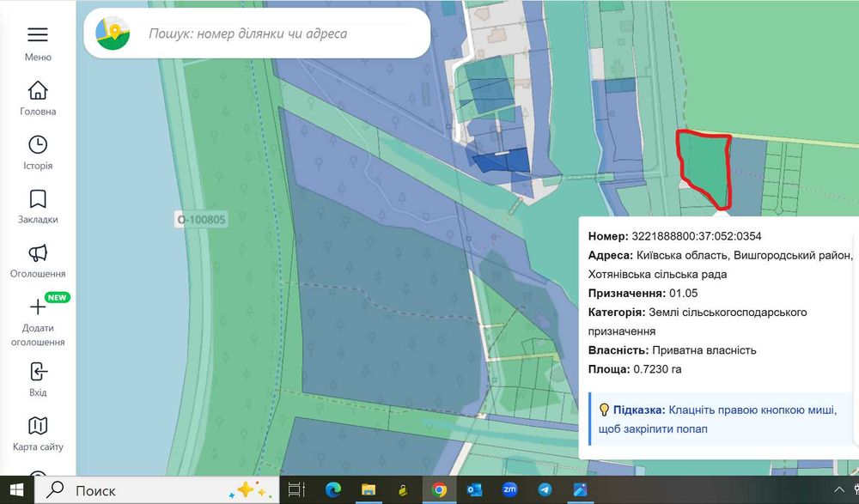This screenshot has width=859, height=504.
Task: Click the Підказка hint text
Action: [717, 419]
